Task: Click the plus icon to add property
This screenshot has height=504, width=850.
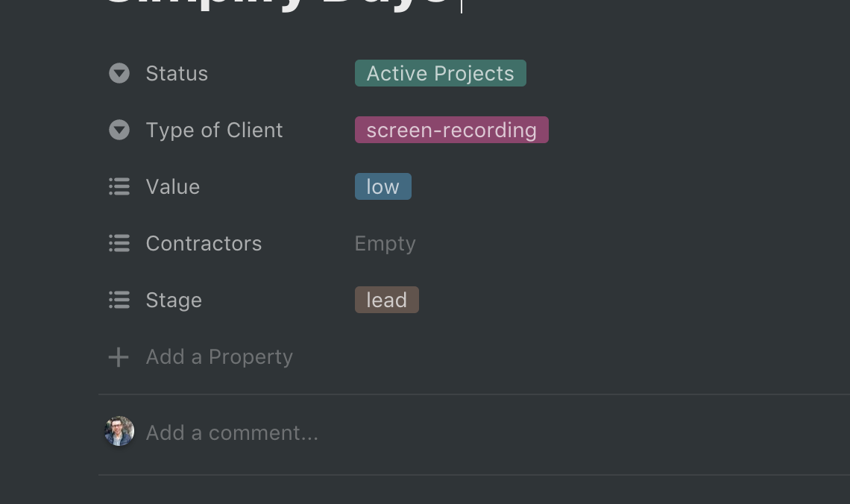Action: click(119, 357)
